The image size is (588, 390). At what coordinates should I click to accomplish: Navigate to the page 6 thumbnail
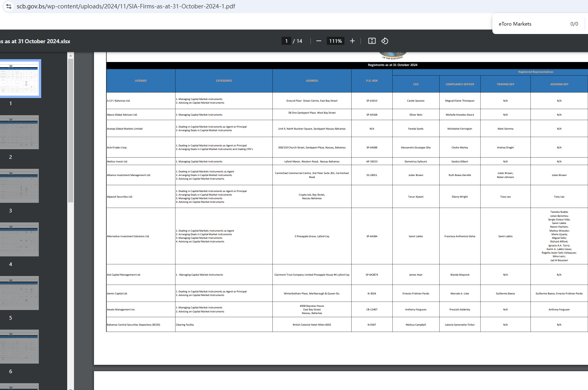pyautogui.click(x=19, y=347)
